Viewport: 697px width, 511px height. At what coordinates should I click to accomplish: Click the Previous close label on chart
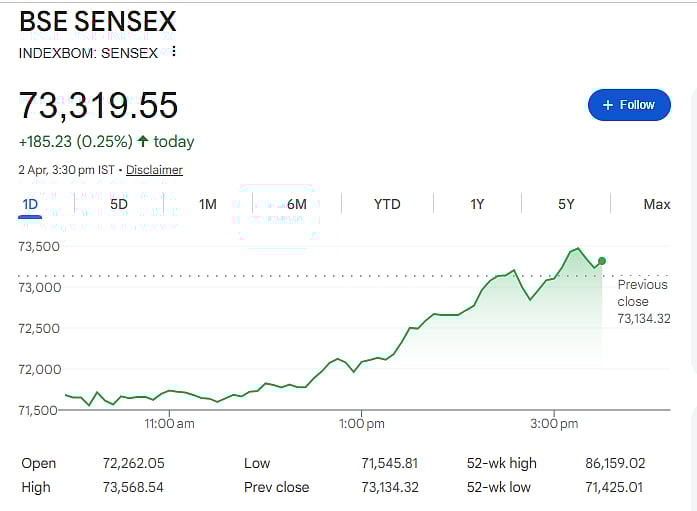pos(643,293)
